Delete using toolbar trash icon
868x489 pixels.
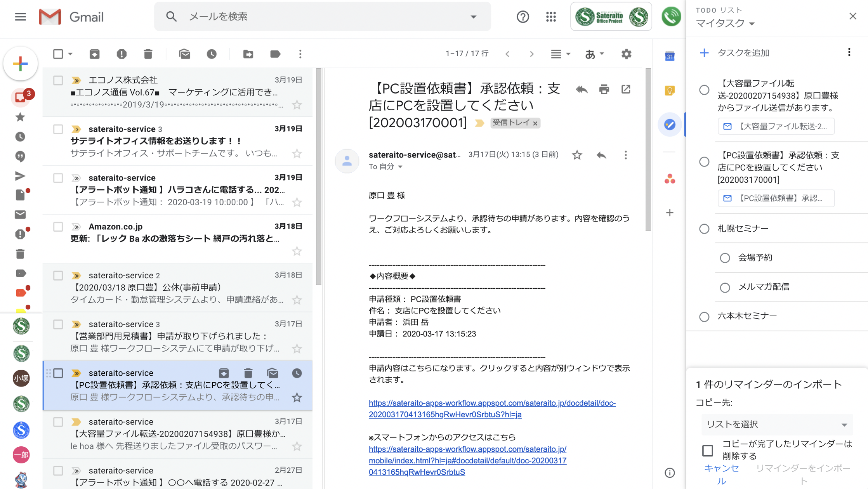tap(148, 54)
